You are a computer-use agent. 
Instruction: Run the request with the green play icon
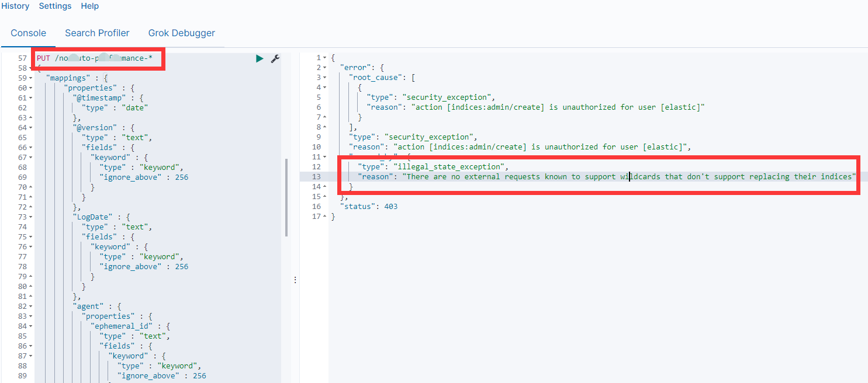(260, 58)
